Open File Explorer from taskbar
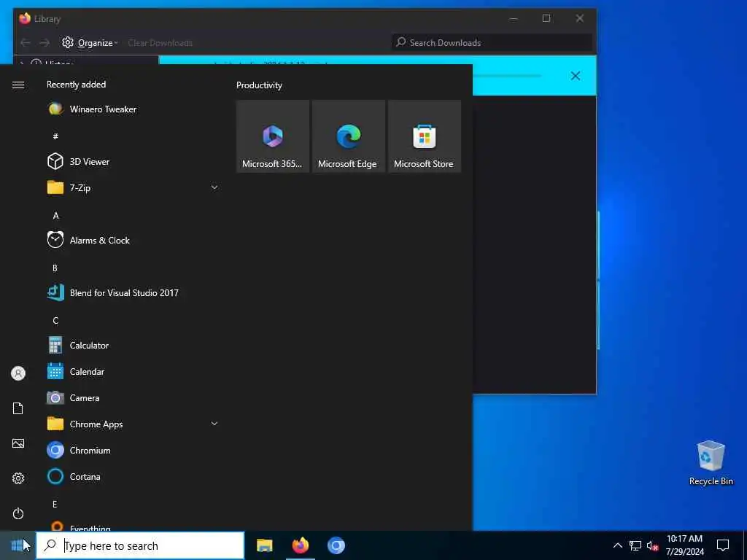Image resolution: width=747 pixels, height=560 pixels. (x=264, y=545)
